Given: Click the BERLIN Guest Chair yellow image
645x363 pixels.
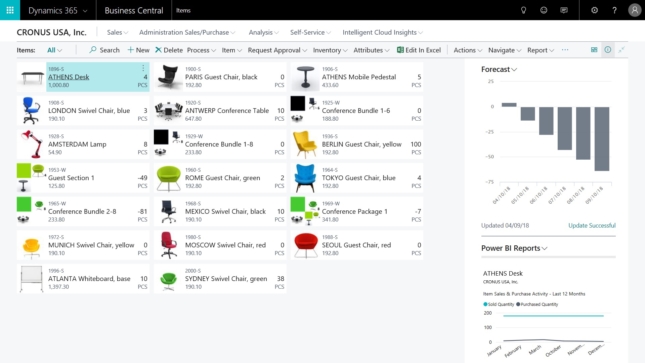Looking at the screenshot, I should (x=305, y=144).
